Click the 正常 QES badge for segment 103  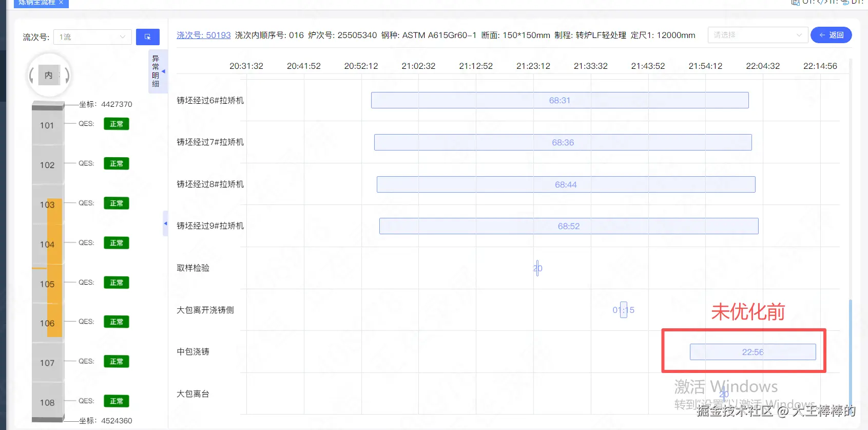117,203
